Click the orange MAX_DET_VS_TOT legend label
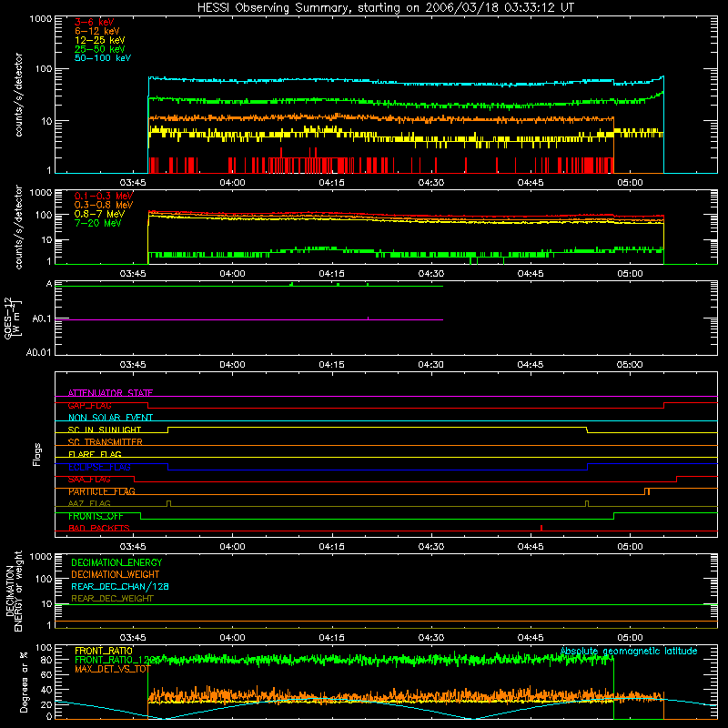 112,669
